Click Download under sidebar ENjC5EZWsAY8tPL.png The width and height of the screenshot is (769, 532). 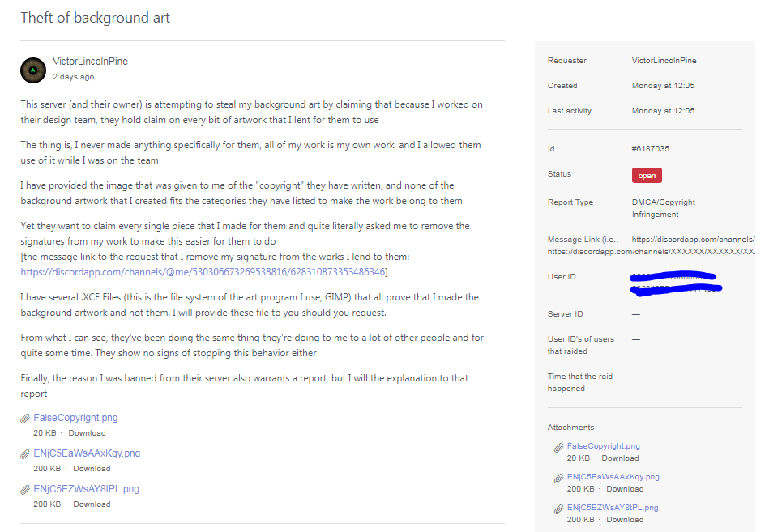coord(625,520)
